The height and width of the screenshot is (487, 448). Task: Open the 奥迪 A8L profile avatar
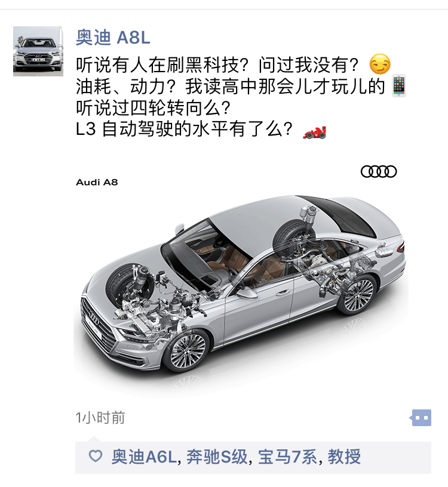point(38,51)
